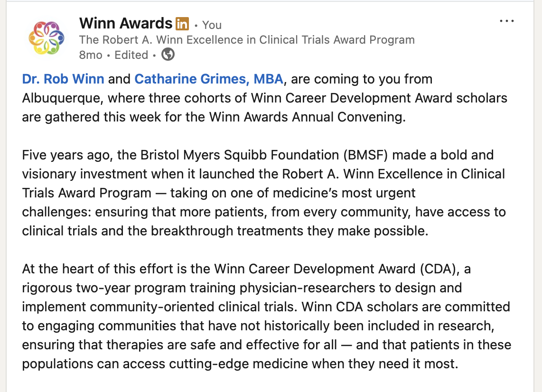Screen dimensions: 542x392
Task: Open the Winn Awards profile name
Action: click(126, 24)
